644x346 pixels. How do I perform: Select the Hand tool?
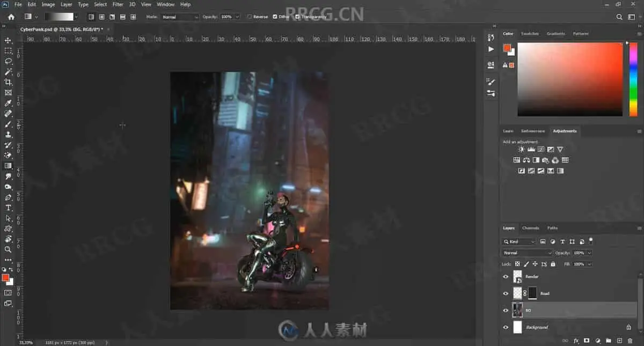[x=8, y=239]
